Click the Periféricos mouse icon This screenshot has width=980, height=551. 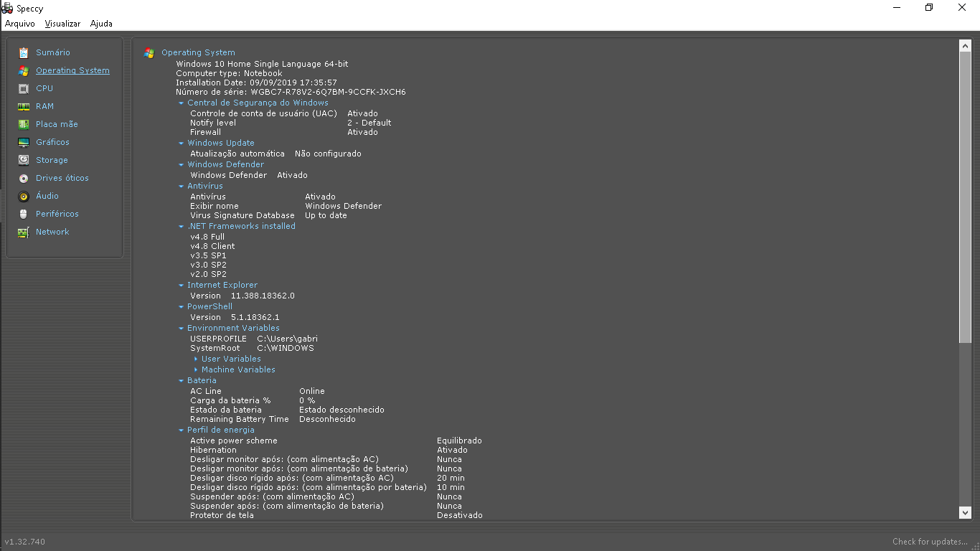click(x=24, y=214)
